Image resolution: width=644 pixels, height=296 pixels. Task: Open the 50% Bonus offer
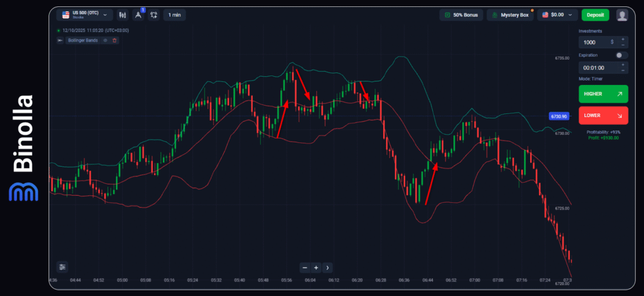click(x=460, y=14)
